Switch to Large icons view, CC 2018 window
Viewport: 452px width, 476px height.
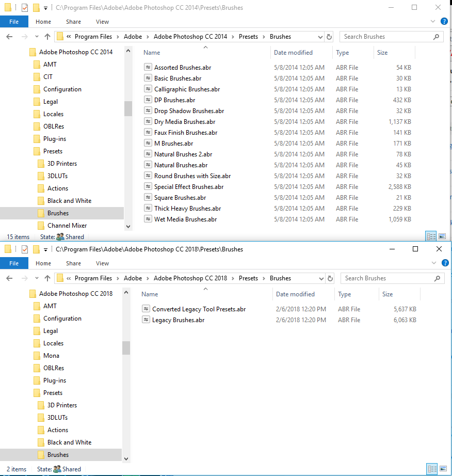tap(443, 469)
